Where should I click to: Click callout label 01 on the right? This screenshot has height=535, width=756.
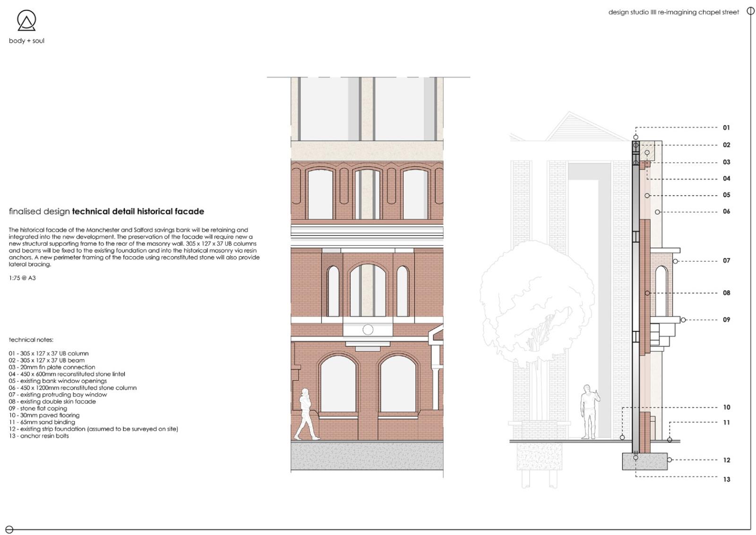(726, 128)
